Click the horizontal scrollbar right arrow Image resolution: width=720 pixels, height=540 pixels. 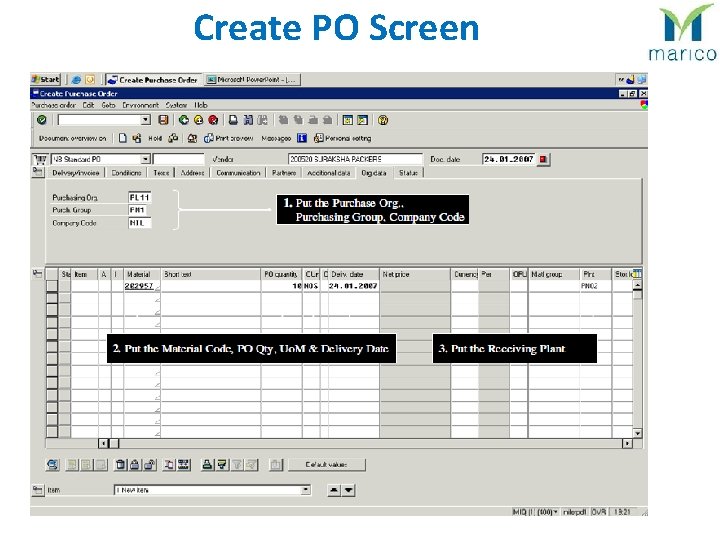point(627,444)
